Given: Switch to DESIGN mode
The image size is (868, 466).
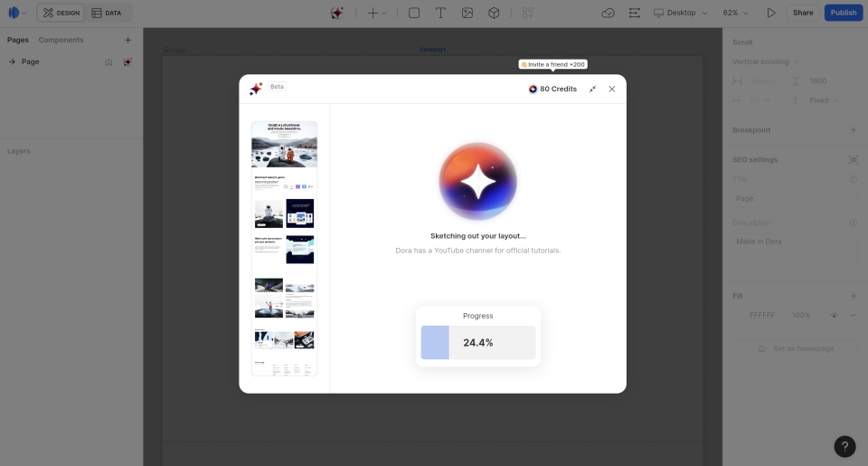Looking at the screenshot, I should (61, 13).
